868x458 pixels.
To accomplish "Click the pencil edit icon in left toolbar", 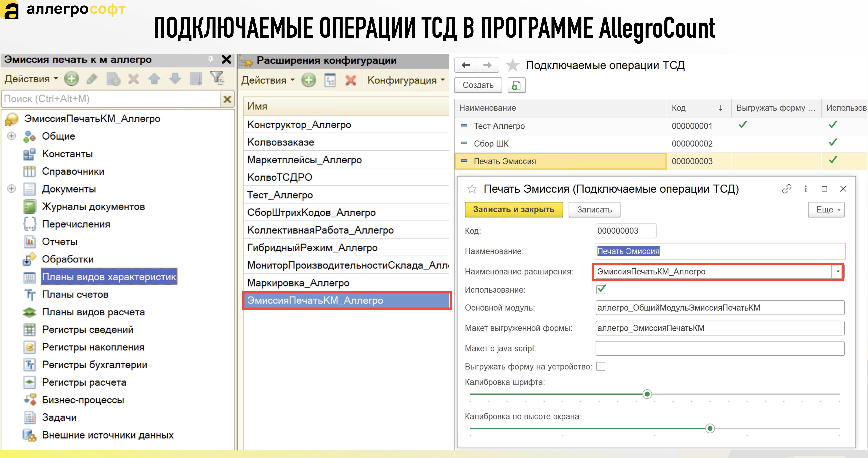I will point(92,79).
